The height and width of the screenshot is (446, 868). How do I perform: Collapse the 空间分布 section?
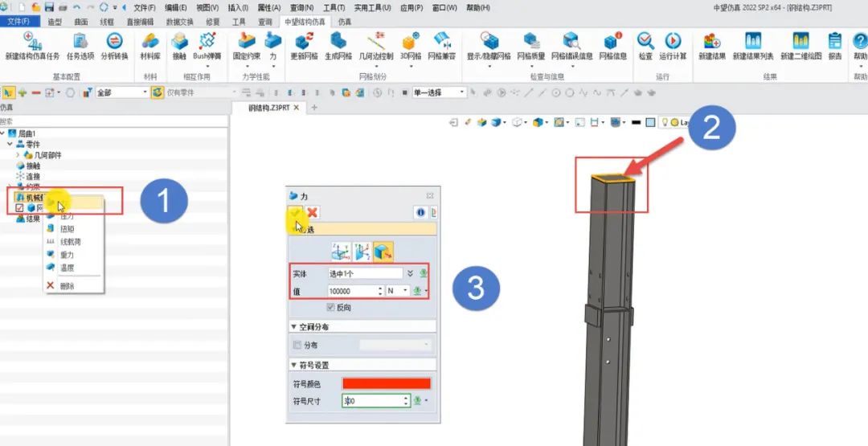tap(293, 327)
